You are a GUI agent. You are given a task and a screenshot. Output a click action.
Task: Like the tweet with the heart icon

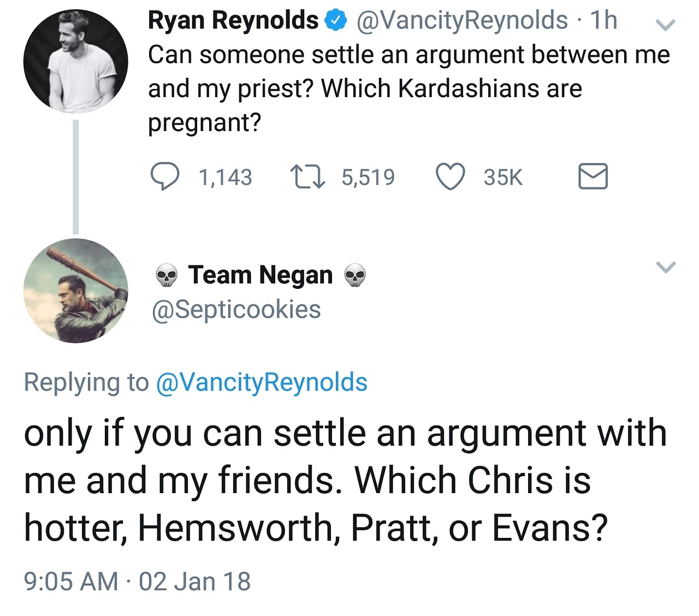click(x=450, y=177)
